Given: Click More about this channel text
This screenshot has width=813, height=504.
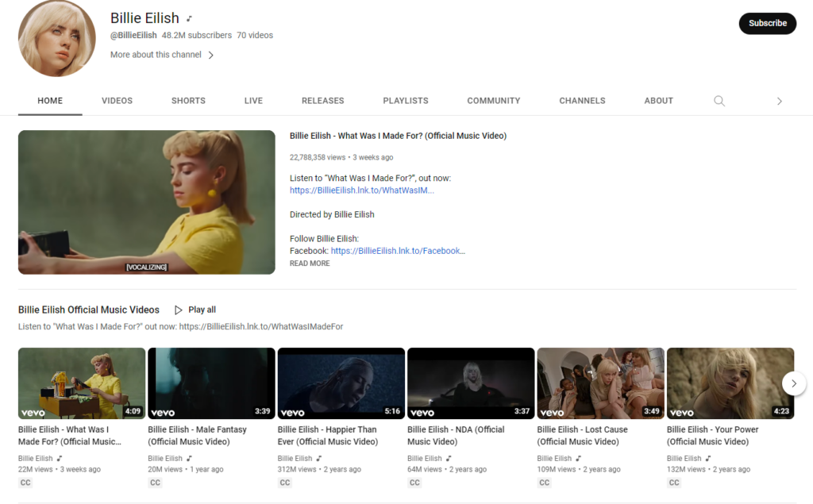Looking at the screenshot, I should (x=156, y=55).
